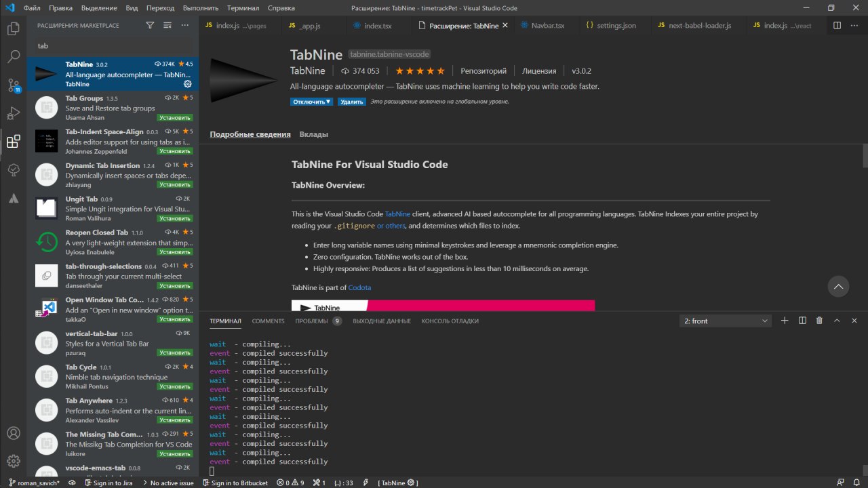868x488 pixels.
Task: Install the Tab Cycle extension
Action: point(174,386)
